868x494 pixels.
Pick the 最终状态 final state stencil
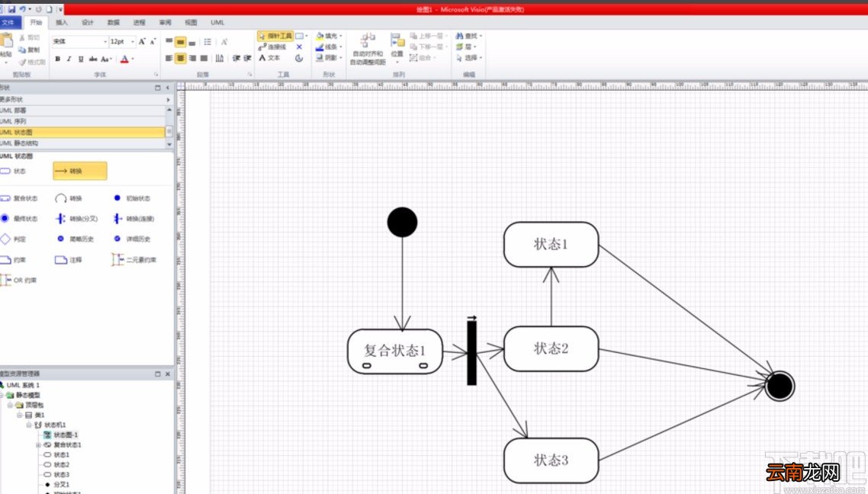[x=19, y=219]
